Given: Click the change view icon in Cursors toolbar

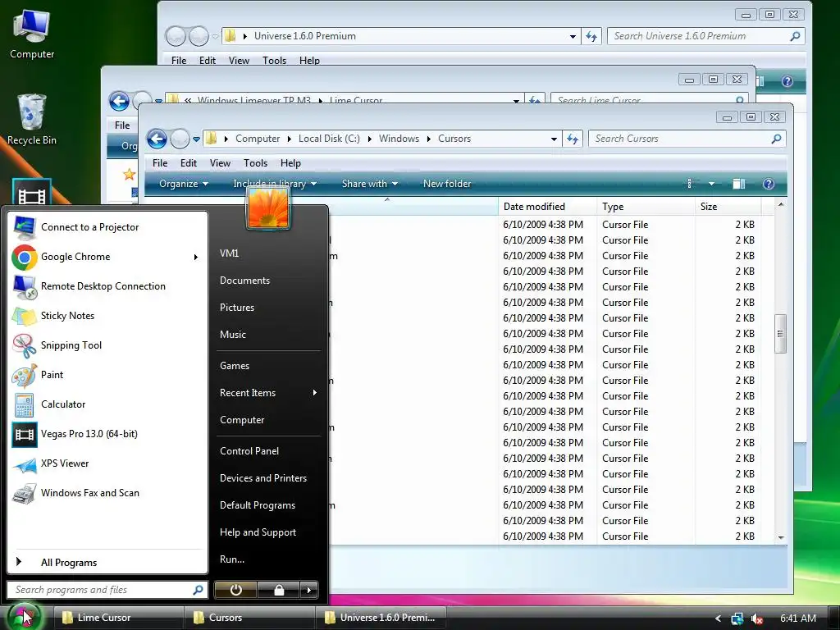Looking at the screenshot, I should [x=689, y=184].
